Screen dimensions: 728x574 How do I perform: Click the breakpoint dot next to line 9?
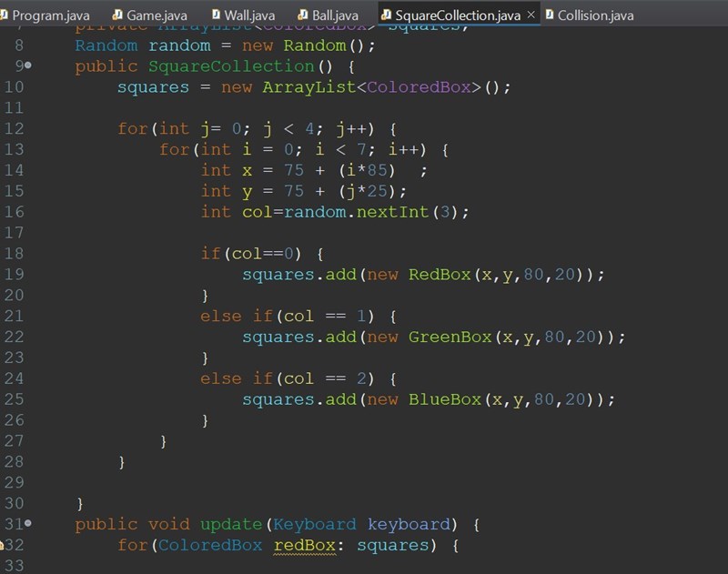25,65
